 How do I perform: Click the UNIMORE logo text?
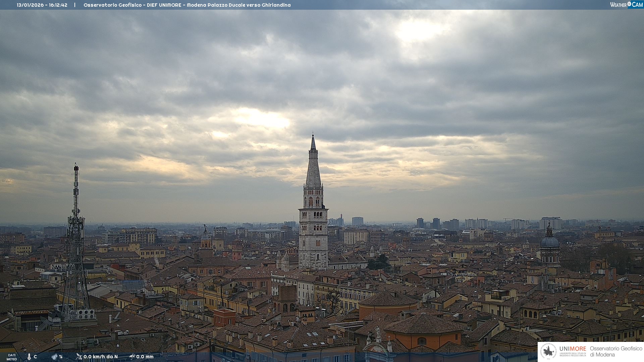click(x=573, y=349)
